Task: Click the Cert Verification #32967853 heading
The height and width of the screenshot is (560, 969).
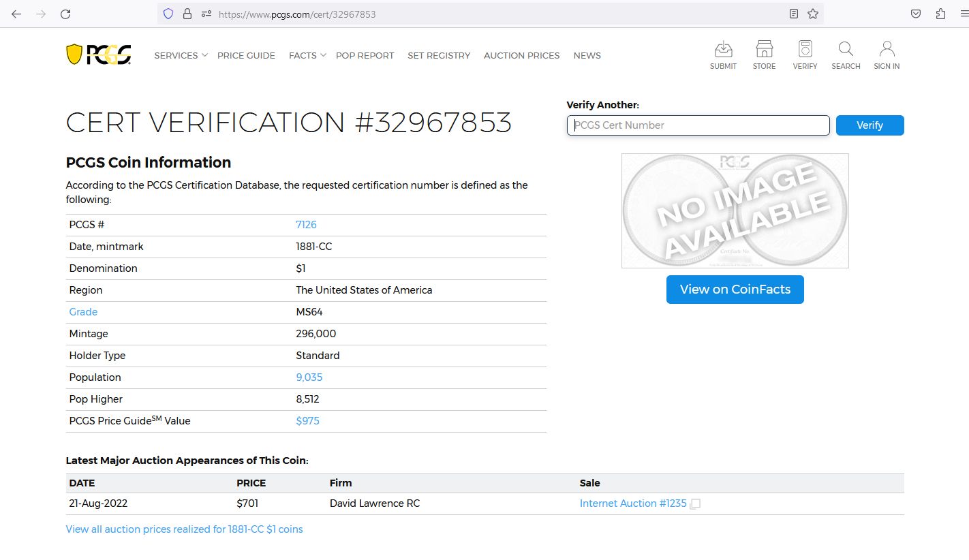Action: click(x=289, y=123)
